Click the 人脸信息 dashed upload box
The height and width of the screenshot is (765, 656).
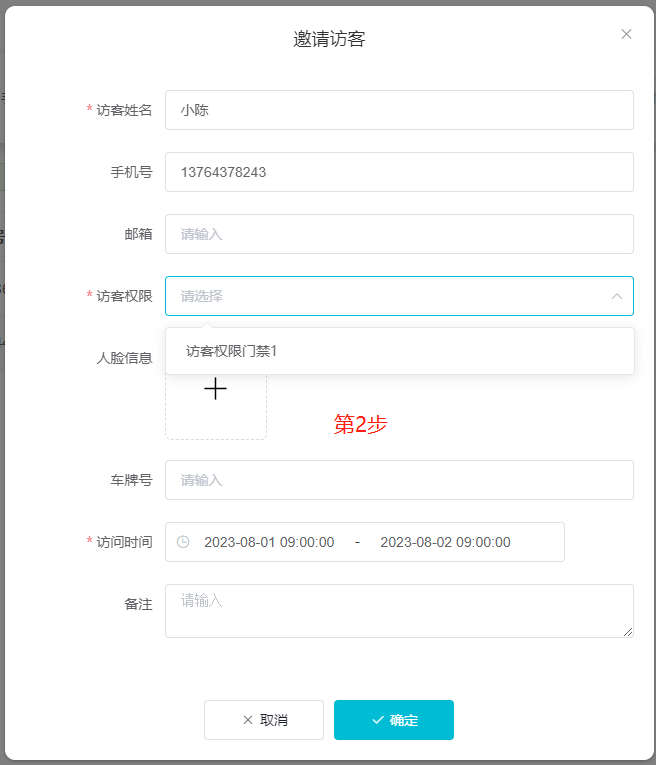(x=216, y=405)
